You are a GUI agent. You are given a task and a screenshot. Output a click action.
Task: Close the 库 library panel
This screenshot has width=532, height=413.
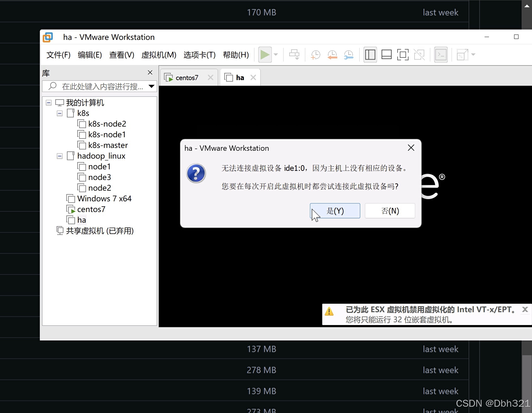point(150,73)
